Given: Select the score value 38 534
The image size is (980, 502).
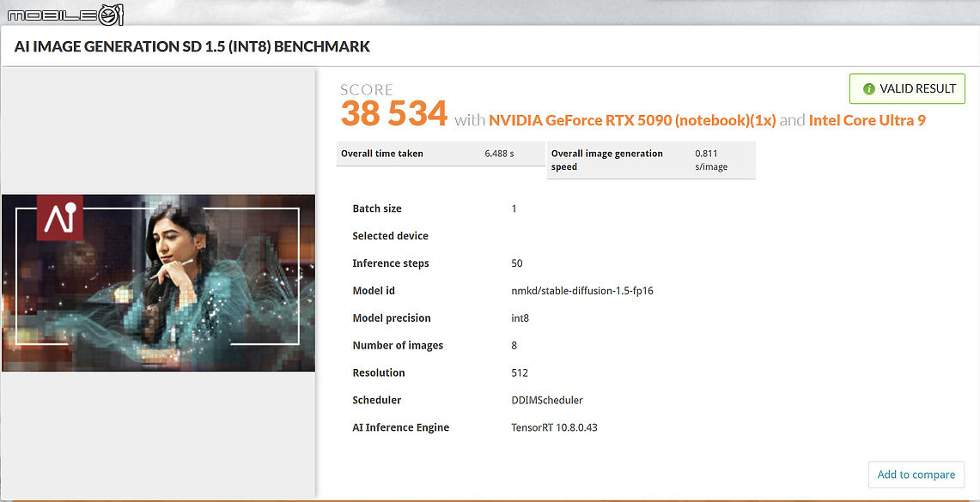Looking at the screenshot, I should click(394, 113).
